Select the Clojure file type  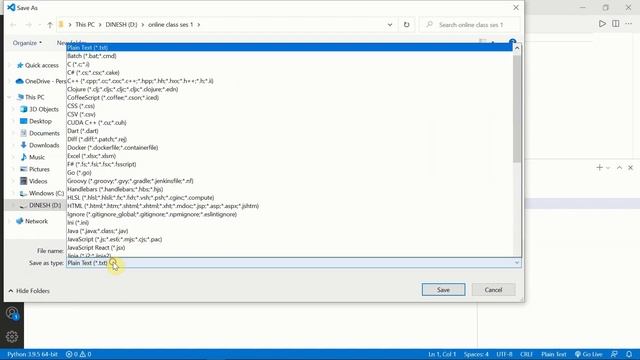coord(289,89)
